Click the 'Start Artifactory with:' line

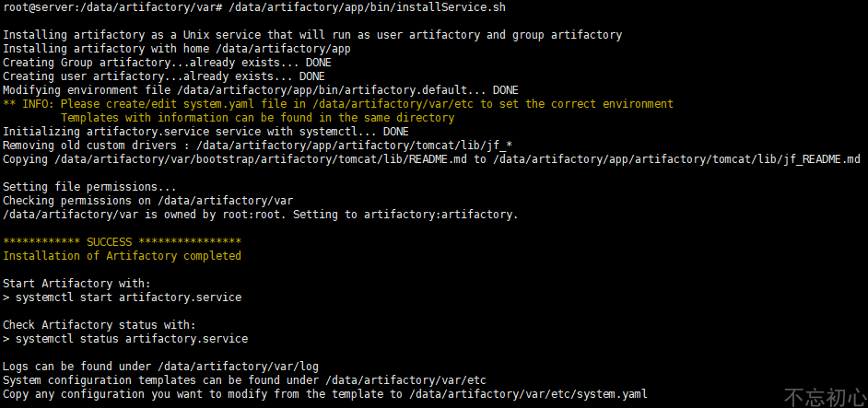pyautogui.click(x=77, y=284)
